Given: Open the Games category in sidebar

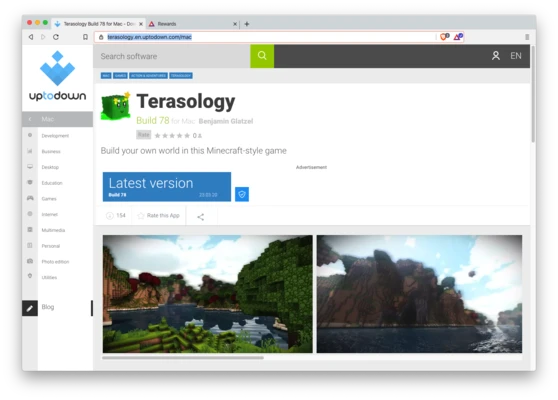Looking at the screenshot, I should click(49, 199).
